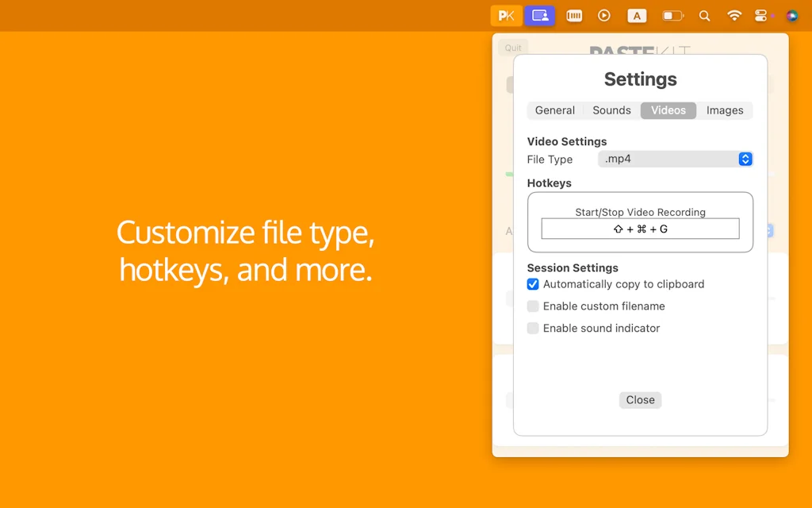Click the Start/Stop Video Recording hotkey field
The height and width of the screenshot is (508, 812).
coord(640,229)
